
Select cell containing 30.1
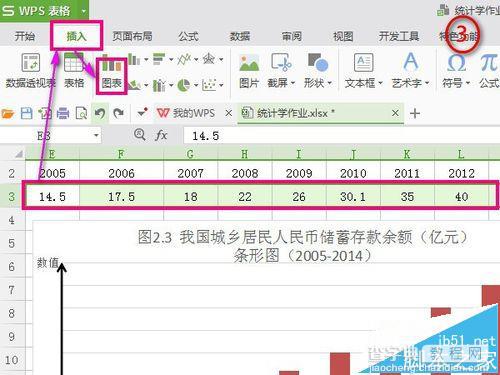pos(353,196)
